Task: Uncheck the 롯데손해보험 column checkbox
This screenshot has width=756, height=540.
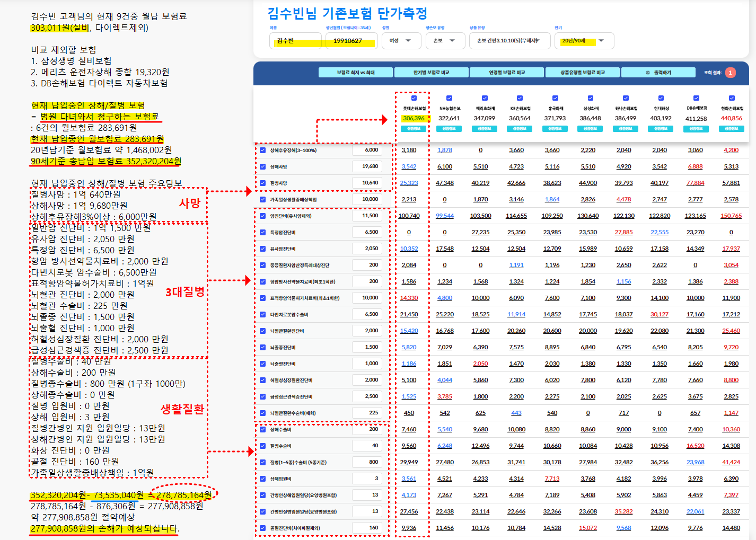Action: (414, 98)
